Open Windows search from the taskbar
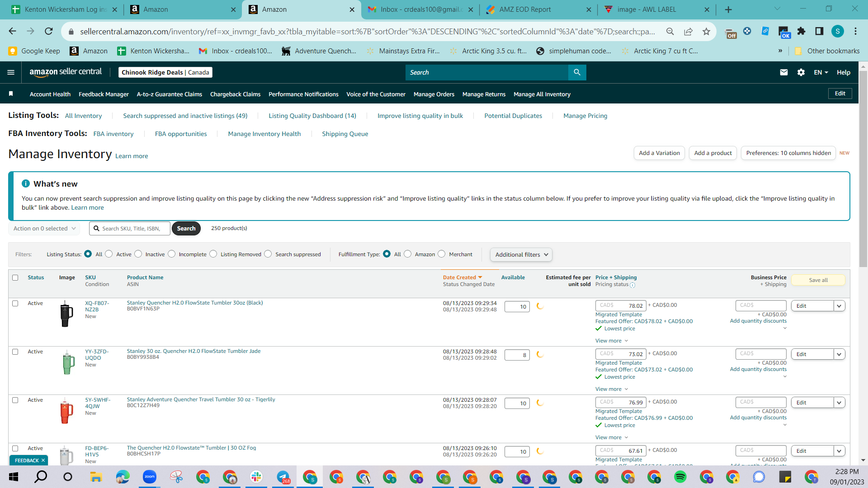868x488 pixels. (41, 477)
